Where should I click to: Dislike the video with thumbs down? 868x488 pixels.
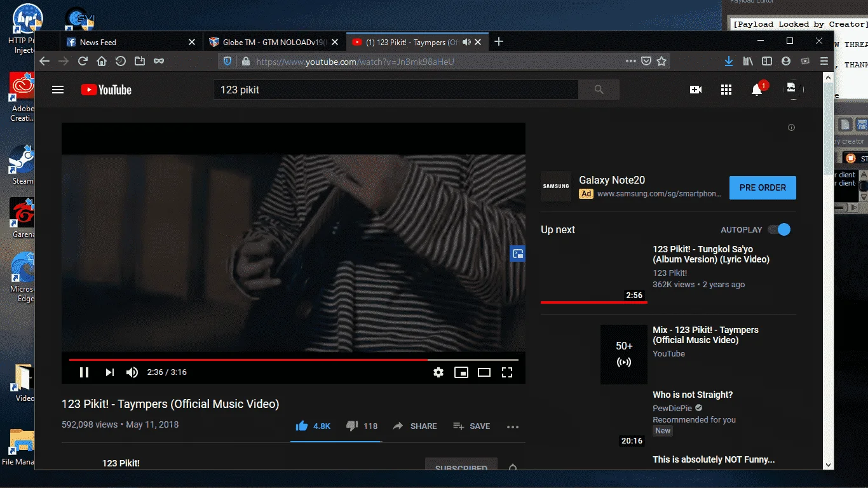point(362,426)
